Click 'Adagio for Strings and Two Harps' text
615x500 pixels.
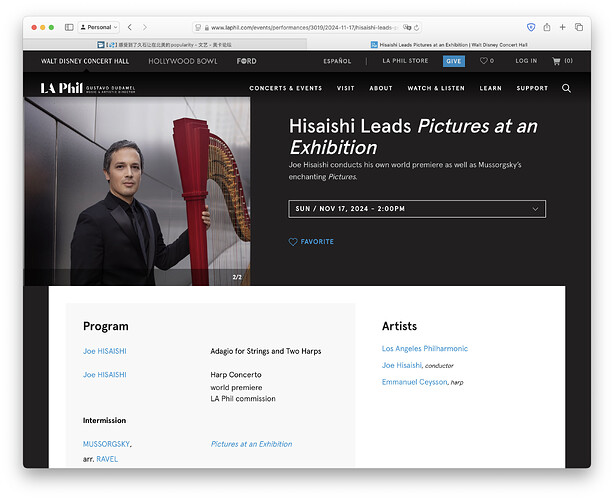coord(266,351)
